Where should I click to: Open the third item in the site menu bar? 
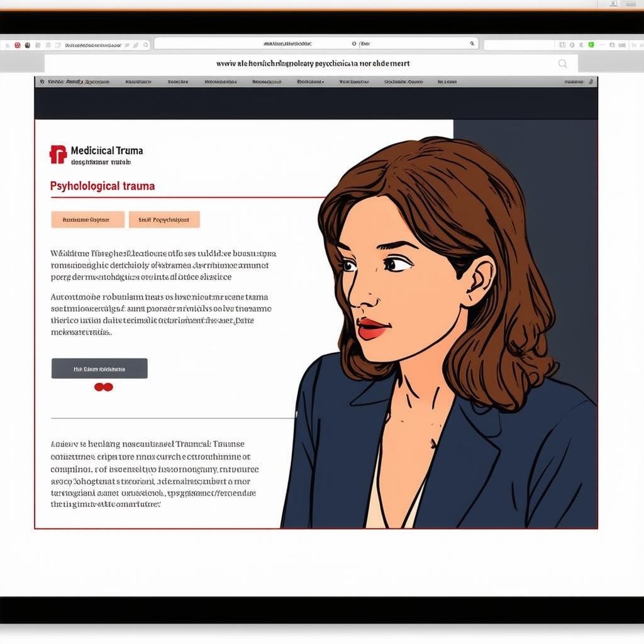tap(178, 82)
